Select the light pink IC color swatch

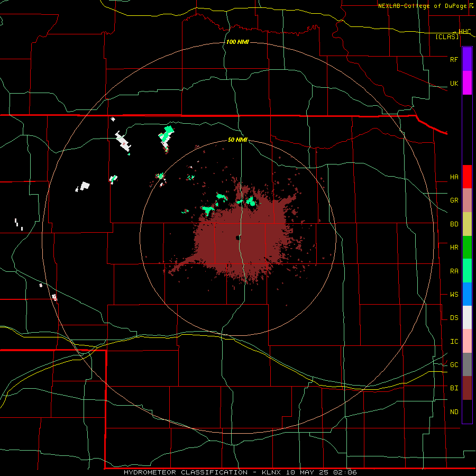pos(467,341)
